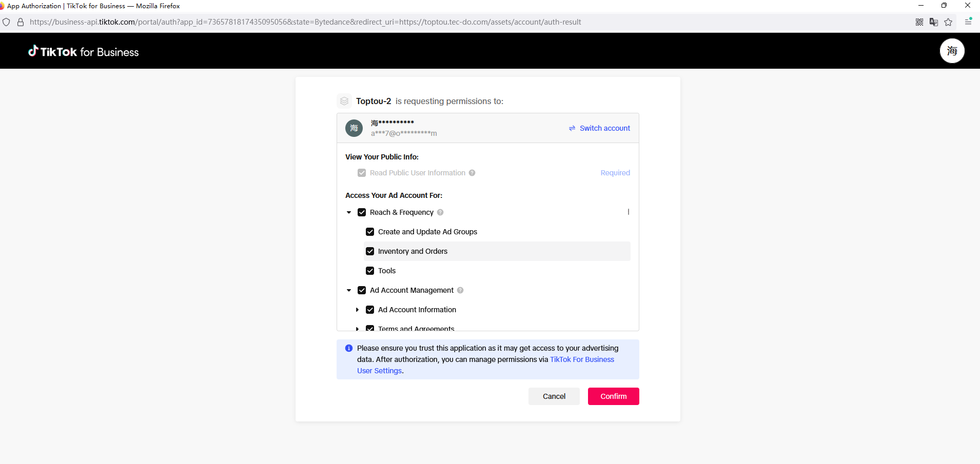
Task: Uncheck Inventory and Orders permission
Action: [x=370, y=251]
